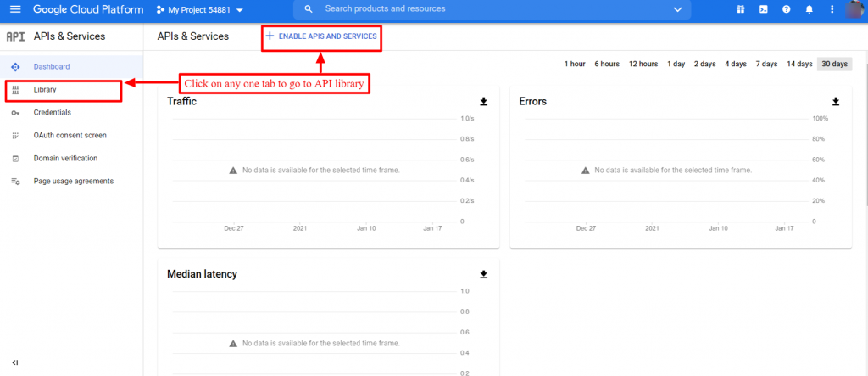Viewport: 868px width, 376px height.
Task: Click the Google Cloud Platform logo text
Action: (x=88, y=9)
